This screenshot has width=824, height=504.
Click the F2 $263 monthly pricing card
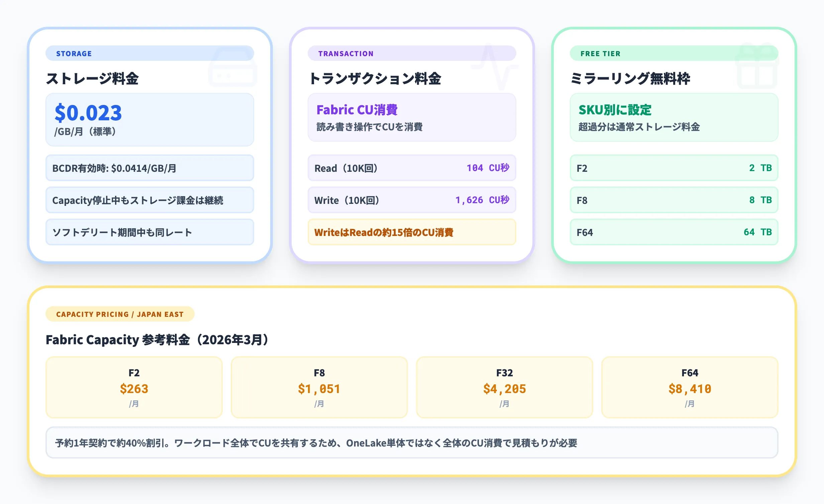pos(134,387)
